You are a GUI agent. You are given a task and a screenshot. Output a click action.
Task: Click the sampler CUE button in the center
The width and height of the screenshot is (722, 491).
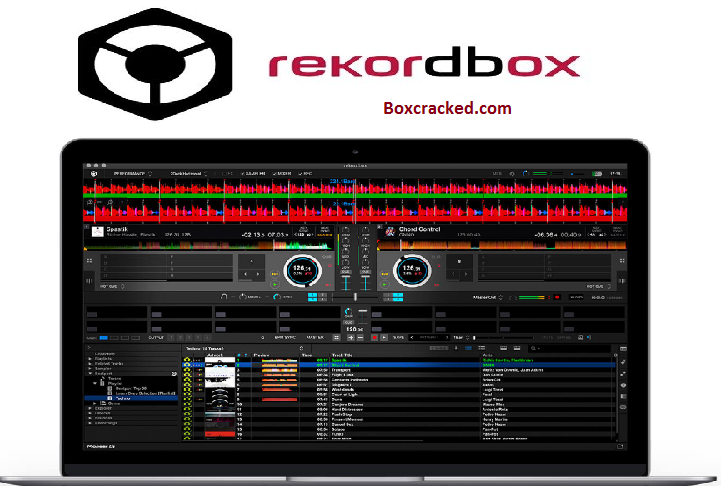[x=349, y=321]
